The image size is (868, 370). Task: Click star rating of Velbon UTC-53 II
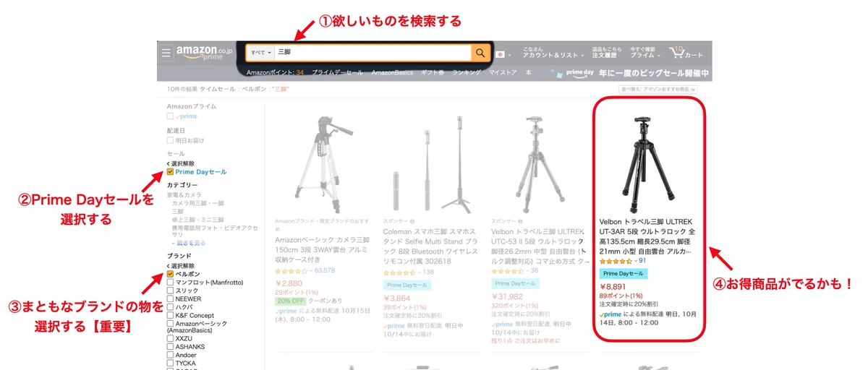[506, 270]
